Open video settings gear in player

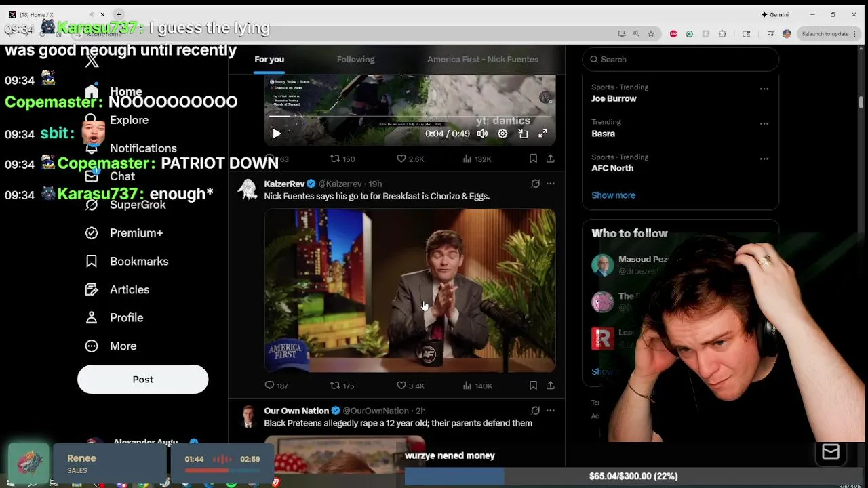[x=502, y=134]
